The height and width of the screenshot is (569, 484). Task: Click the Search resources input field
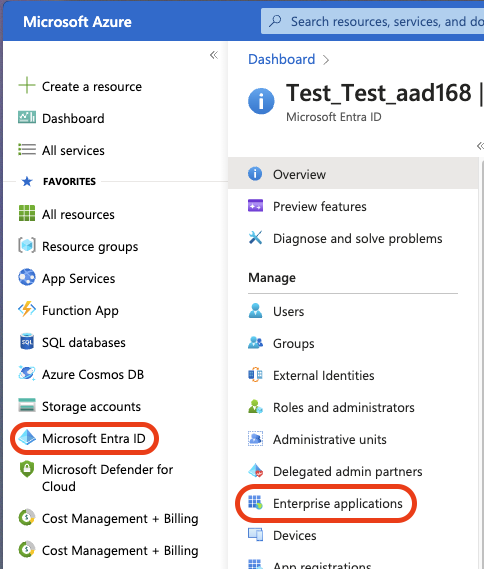(372, 21)
